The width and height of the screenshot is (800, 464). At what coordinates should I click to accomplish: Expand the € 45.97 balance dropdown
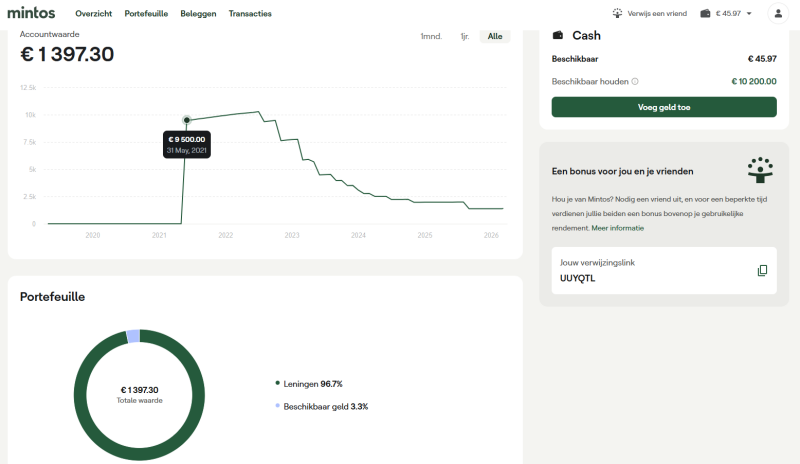point(749,14)
